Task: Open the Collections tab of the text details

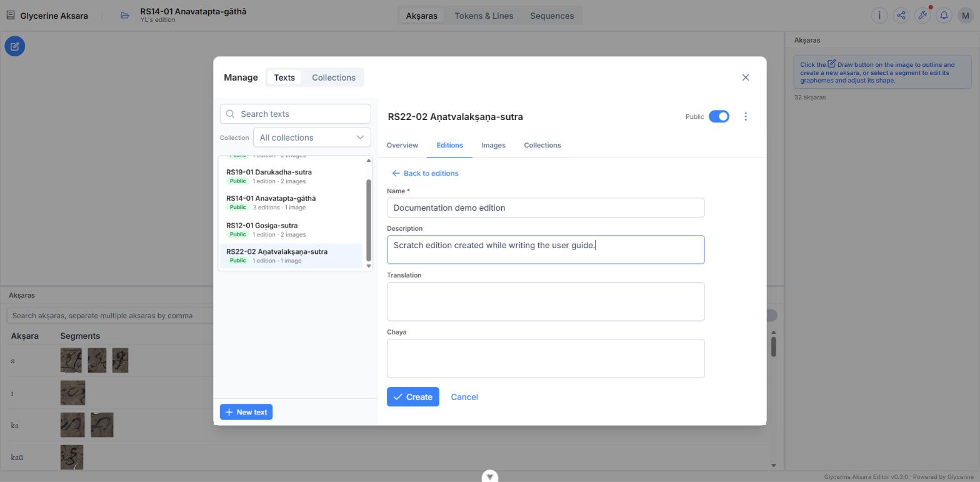Action: coord(542,145)
